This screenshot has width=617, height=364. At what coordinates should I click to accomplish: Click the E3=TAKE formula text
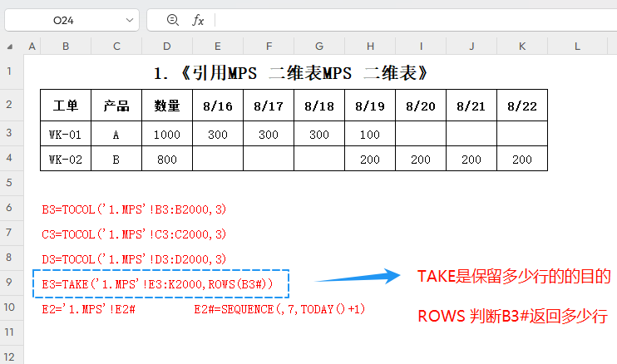tap(157, 284)
